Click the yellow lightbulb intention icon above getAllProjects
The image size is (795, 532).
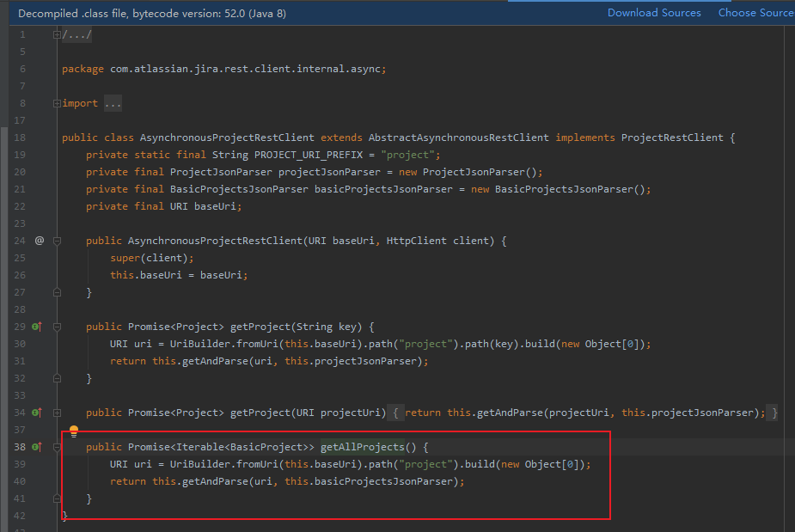(x=72, y=430)
